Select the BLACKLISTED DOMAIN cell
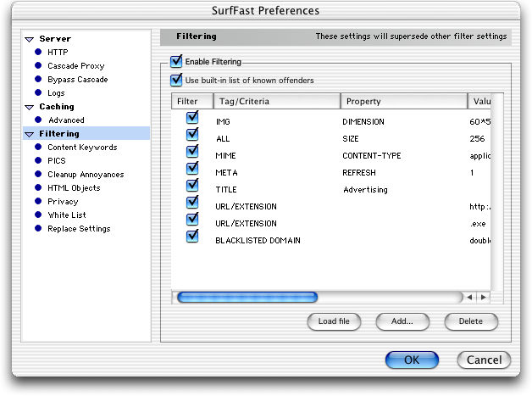The image size is (532, 396). (258, 241)
